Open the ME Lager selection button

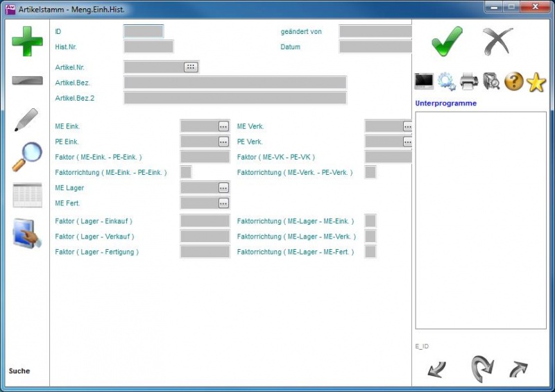click(x=223, y=188)
